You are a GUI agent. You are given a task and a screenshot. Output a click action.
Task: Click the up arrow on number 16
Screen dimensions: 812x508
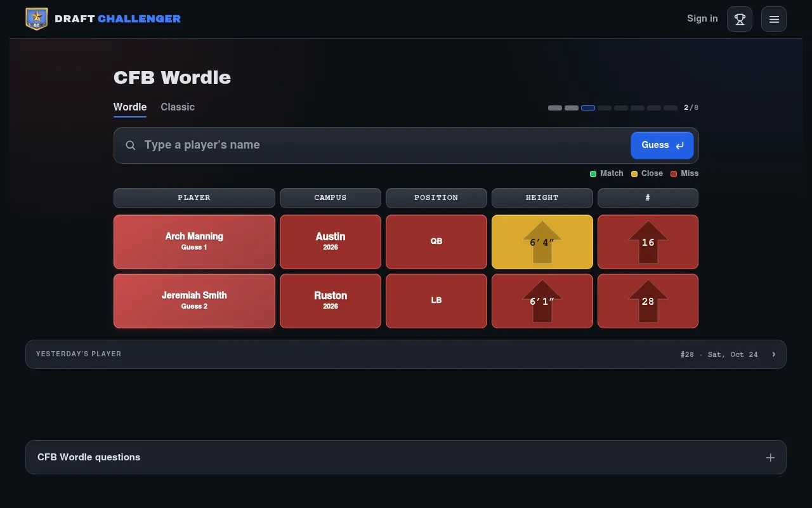click(x=648, y=242)
